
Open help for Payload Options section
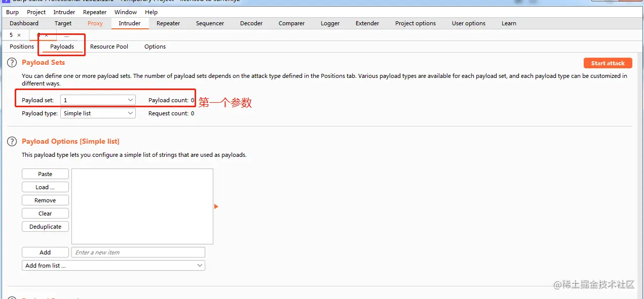pos(12,142)
